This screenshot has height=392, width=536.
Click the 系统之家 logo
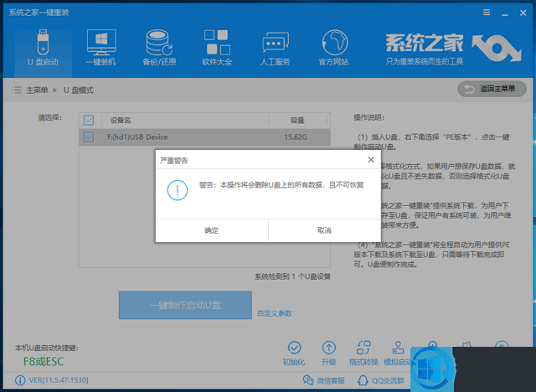(453, 49)
